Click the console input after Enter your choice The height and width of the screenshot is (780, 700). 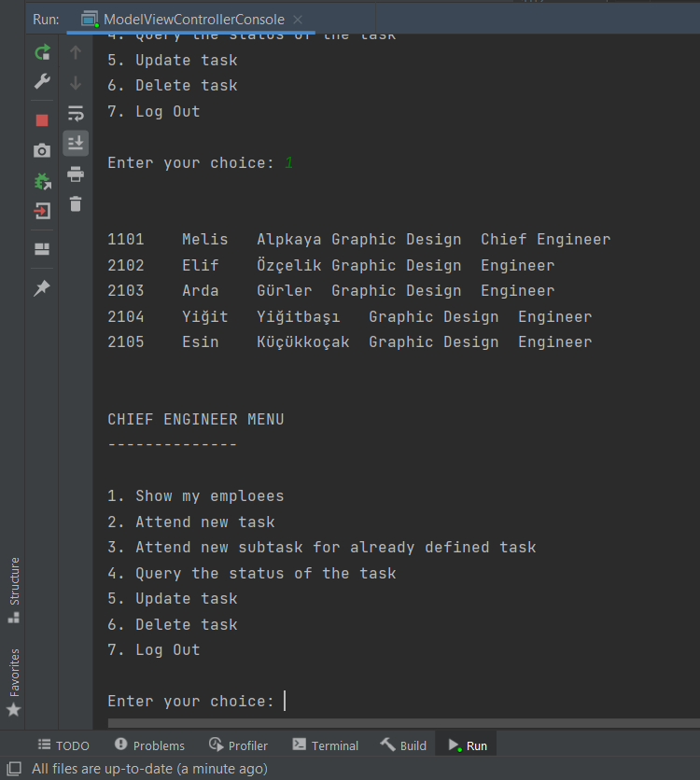285,701
